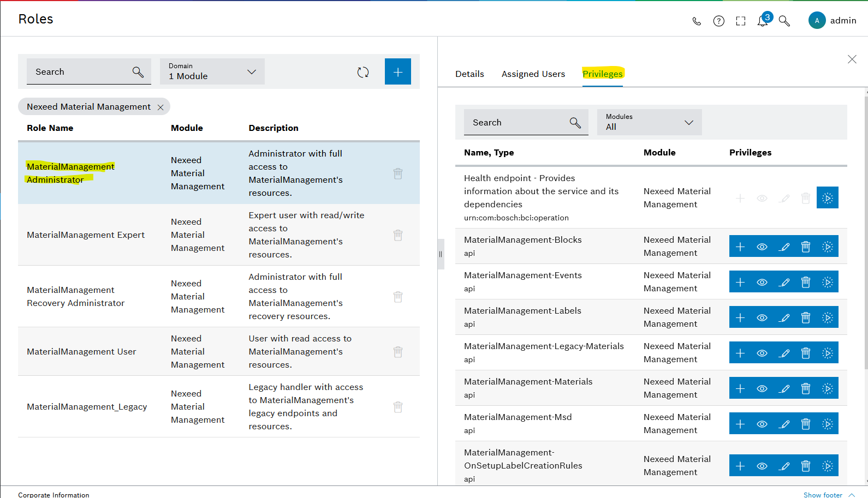Viewport: 868px width, 498px height.
Task: Delete the MaterialManagement User role
Action: (x=398, y=352)
